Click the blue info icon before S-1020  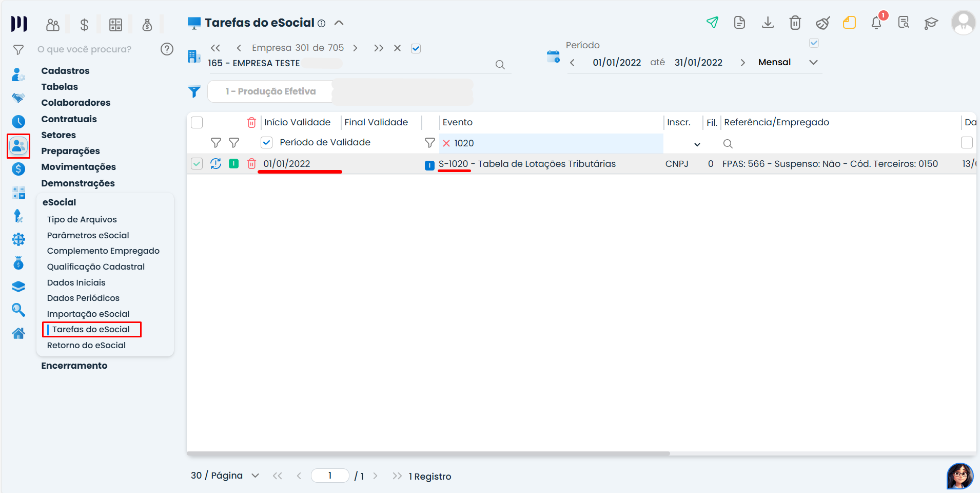click(429, 165)
